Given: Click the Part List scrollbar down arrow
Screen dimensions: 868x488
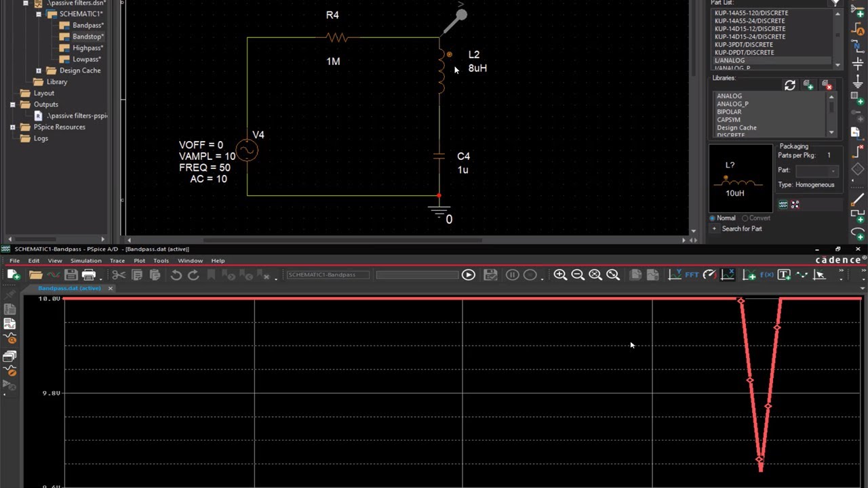Looking at the screenshot, I should [838, 65].
